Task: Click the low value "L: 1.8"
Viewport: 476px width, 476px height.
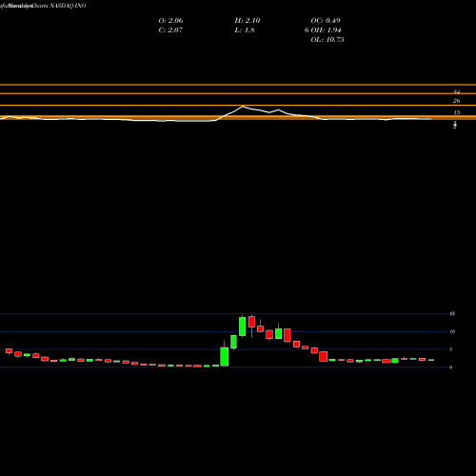Action: (x=245, y=30)
